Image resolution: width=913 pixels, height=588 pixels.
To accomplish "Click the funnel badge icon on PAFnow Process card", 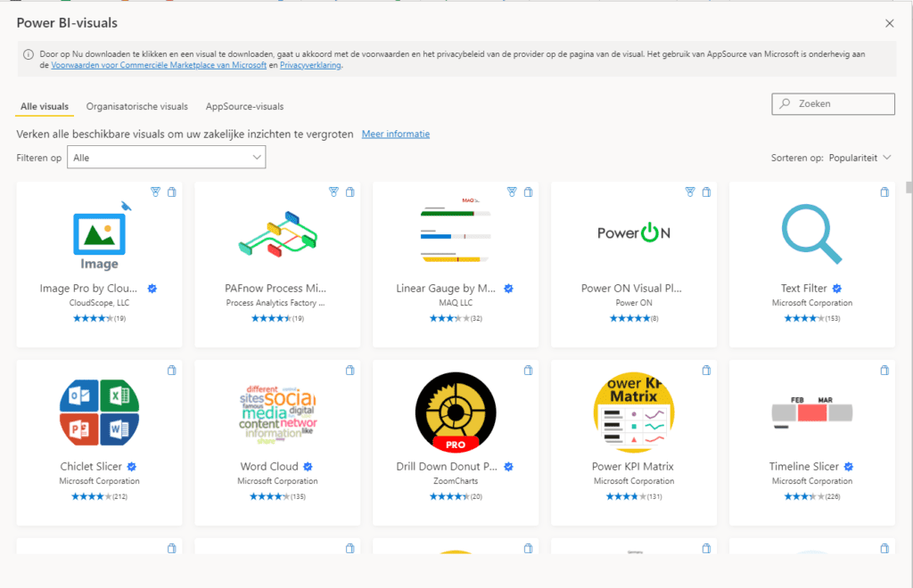I will pyautogui.click(x=333, y=192).
